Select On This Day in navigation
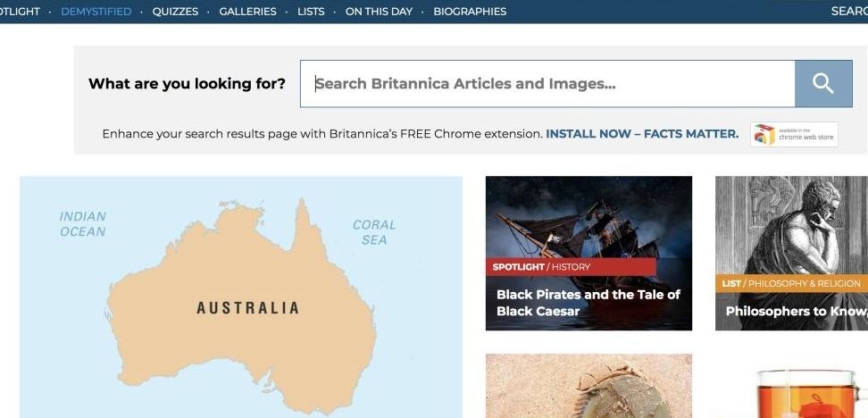 380,11
